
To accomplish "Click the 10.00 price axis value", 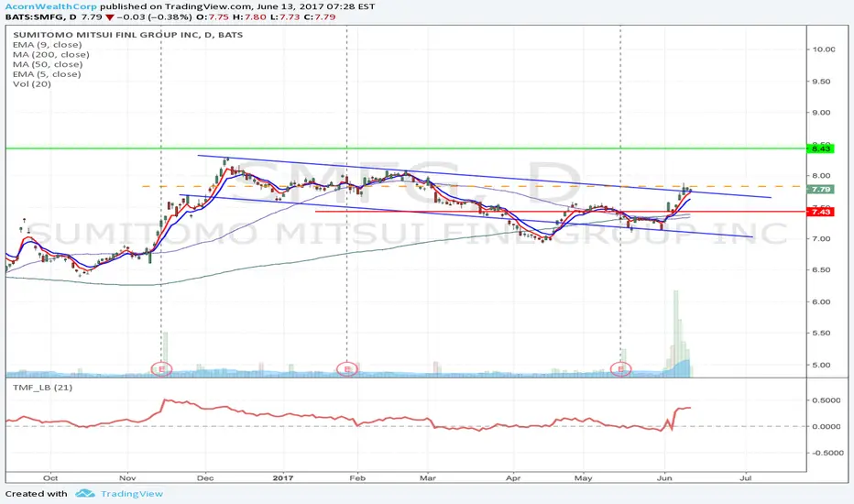I will pyautogui.click(x=824, y=49).
